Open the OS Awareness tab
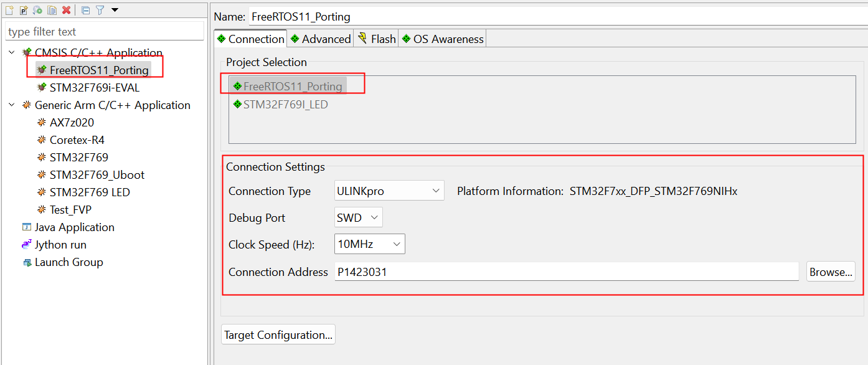Screen dimensions: 868x365 coord(442,39)
